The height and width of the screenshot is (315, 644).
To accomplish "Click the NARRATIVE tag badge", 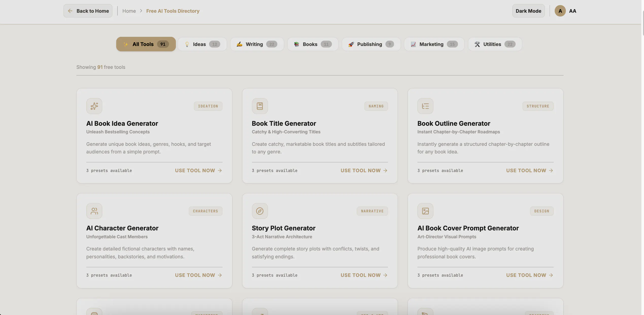I will [372, 211].
